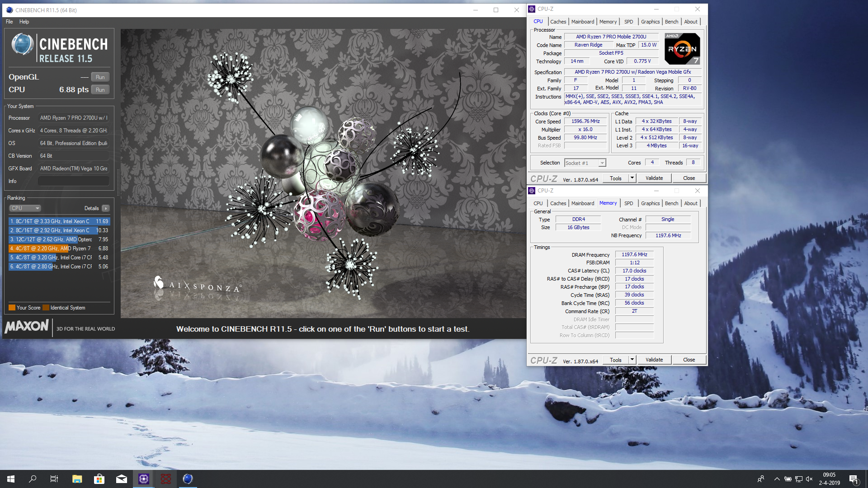Run the OpenGL test in Cinebench
The width and height of the screenshot is (868, 488).
coord(100,77)
